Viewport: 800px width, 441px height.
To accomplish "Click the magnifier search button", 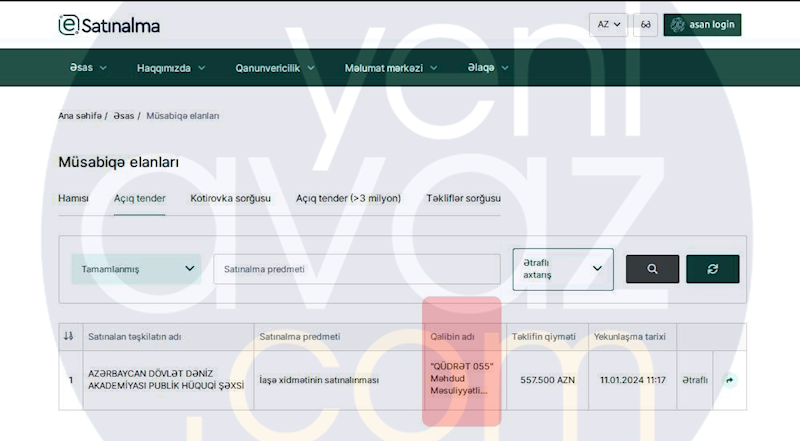I will [652, 269].
